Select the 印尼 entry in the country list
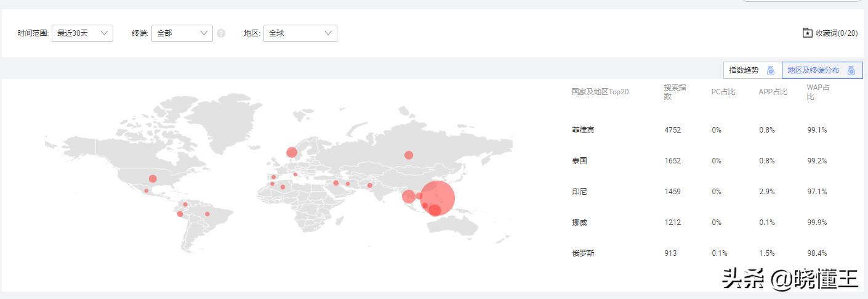Image resolution: width=868 pixels, height=299 pixels. point(579,192)
